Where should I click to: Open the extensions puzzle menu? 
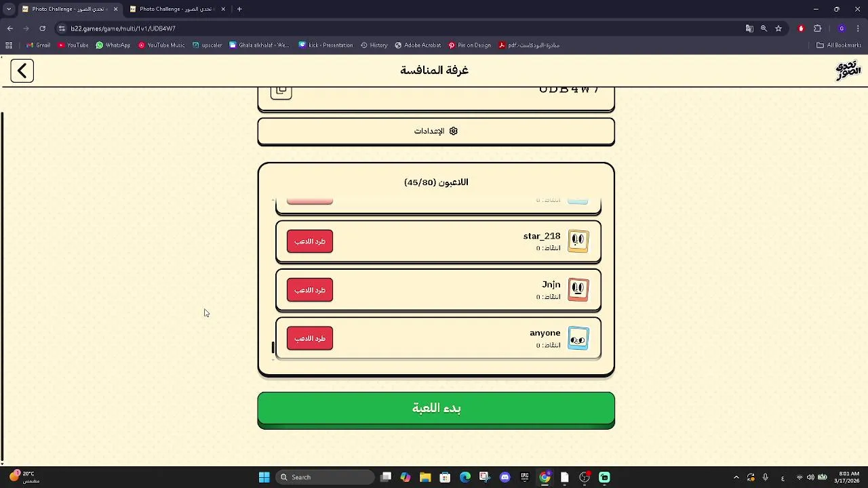[x=817, y=28]
